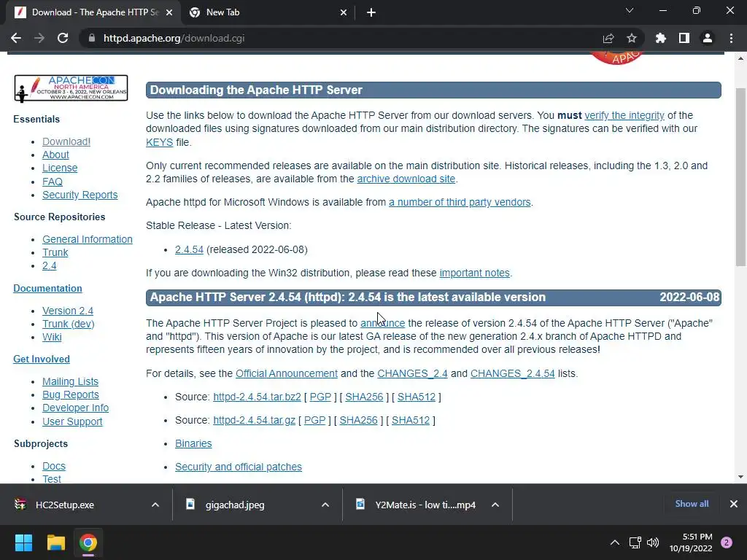Image resolution: width=747 pixels, height=560 pixels.
Task: Open the KEYS file link
Action: coord(159,142)
